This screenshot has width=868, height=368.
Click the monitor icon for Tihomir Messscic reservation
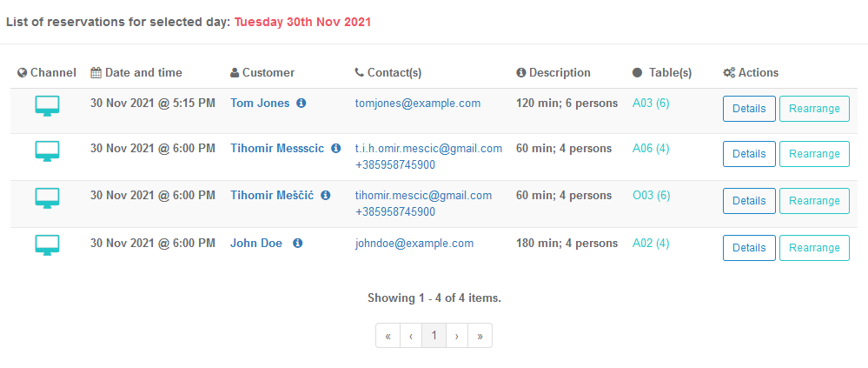(47, 151)
